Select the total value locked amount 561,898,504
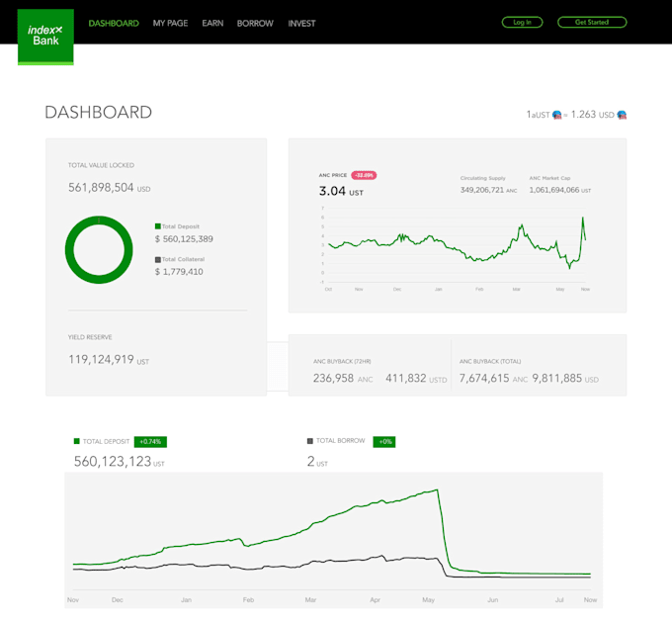Viewport: 672px width, 623px height. coord(101,187)
